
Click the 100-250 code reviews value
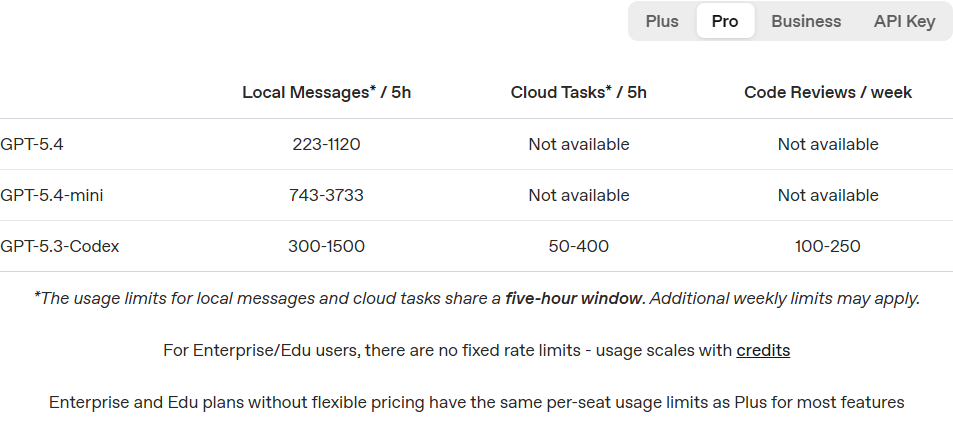(x=828, y=246)
